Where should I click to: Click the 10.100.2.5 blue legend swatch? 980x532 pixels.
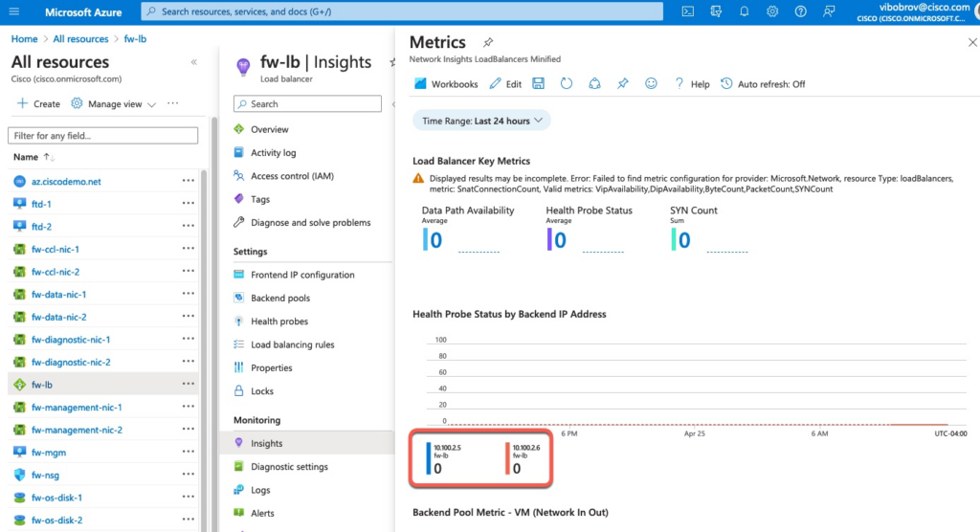[x=427, y=459]
